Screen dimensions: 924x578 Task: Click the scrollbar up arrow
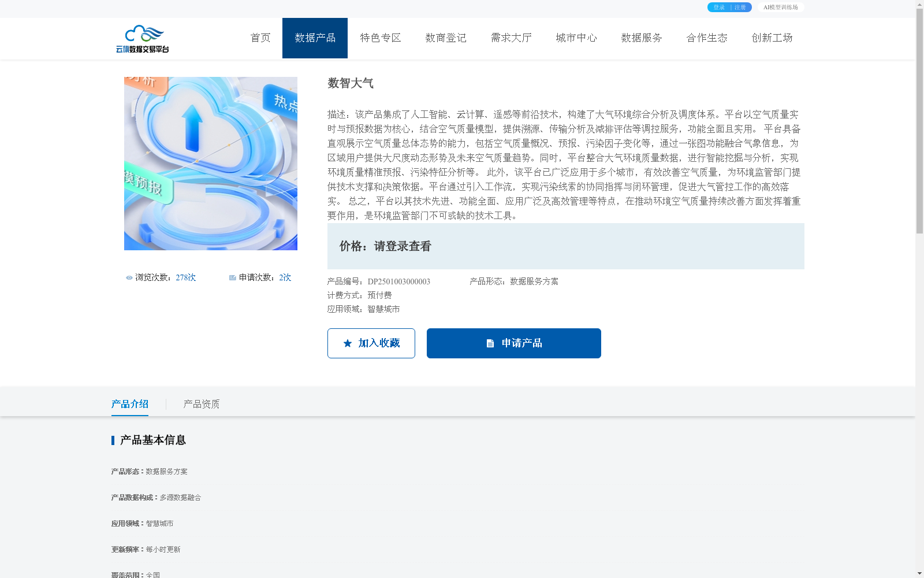[919, 4]
